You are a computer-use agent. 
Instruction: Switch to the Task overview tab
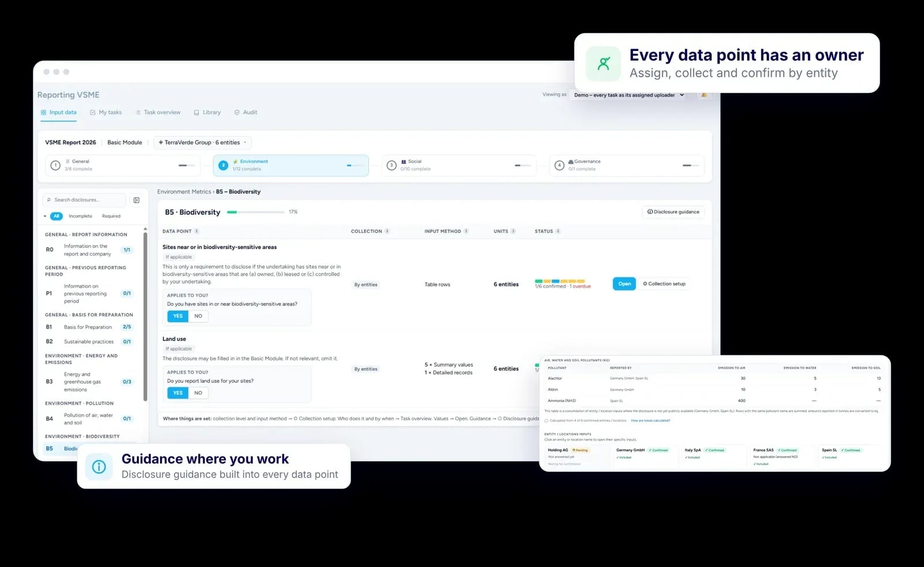tap(158, 112)
